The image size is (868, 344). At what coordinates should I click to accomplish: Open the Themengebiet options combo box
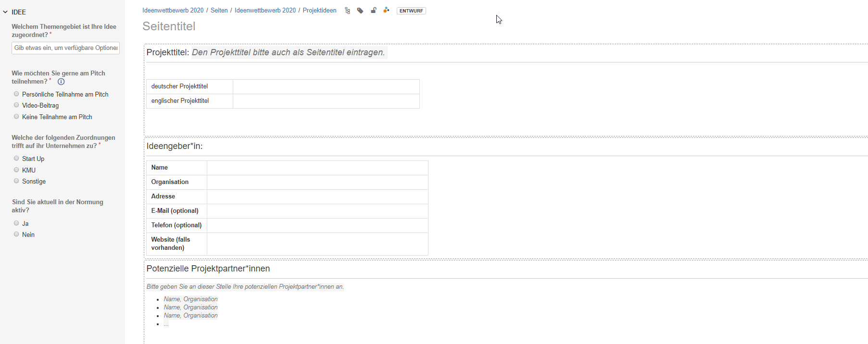click(x=65, y=48)
